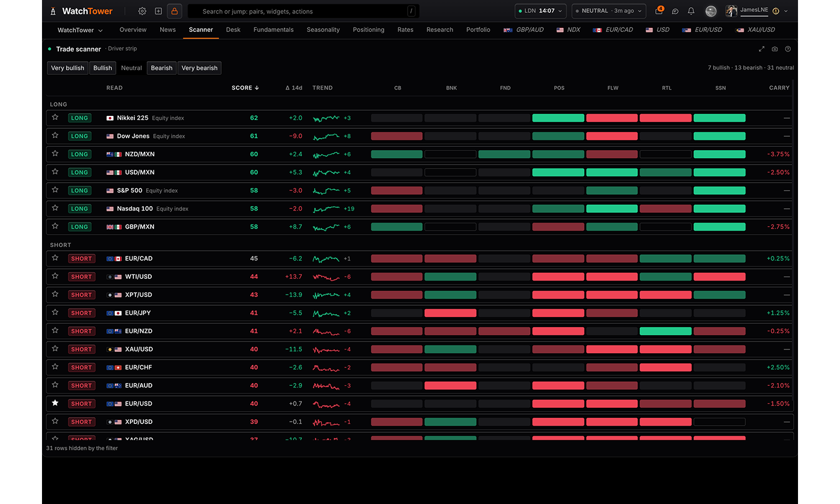The width and height of the screenshot is (840, 504).
Task: Star the S&P 500 row
Action: [x=55, y=190]
